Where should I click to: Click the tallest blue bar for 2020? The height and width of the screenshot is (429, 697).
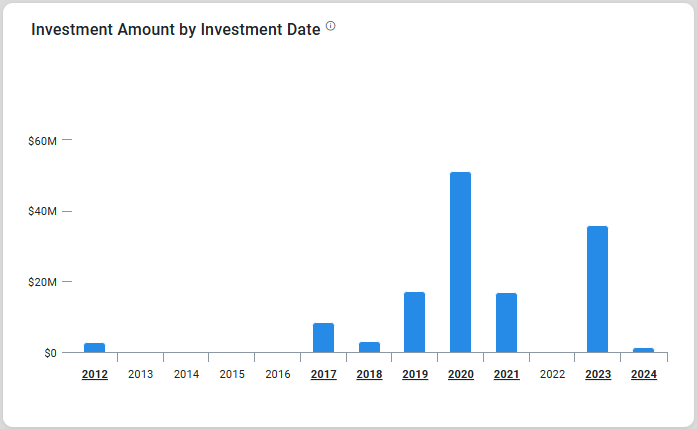(460, 262)
